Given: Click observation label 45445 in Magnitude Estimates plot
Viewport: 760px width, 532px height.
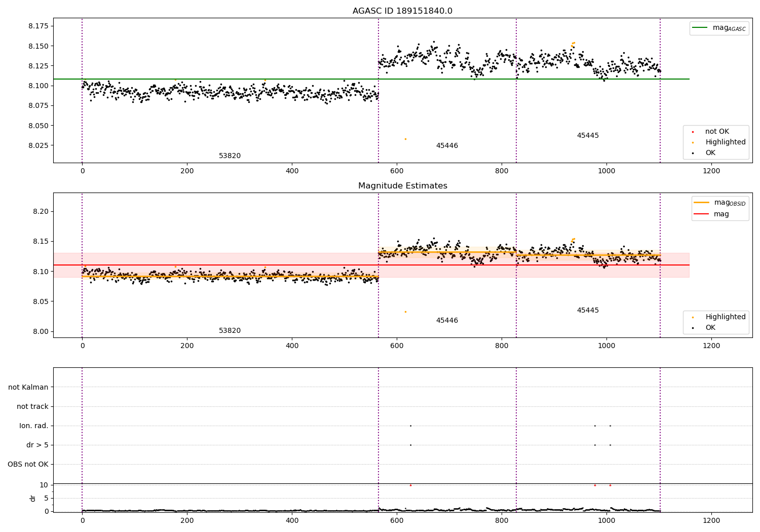Looking at the screenshot, I should [x=588, y=310].
